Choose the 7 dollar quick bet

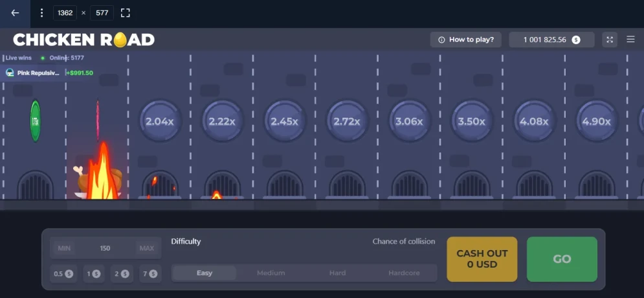(150, 274)
